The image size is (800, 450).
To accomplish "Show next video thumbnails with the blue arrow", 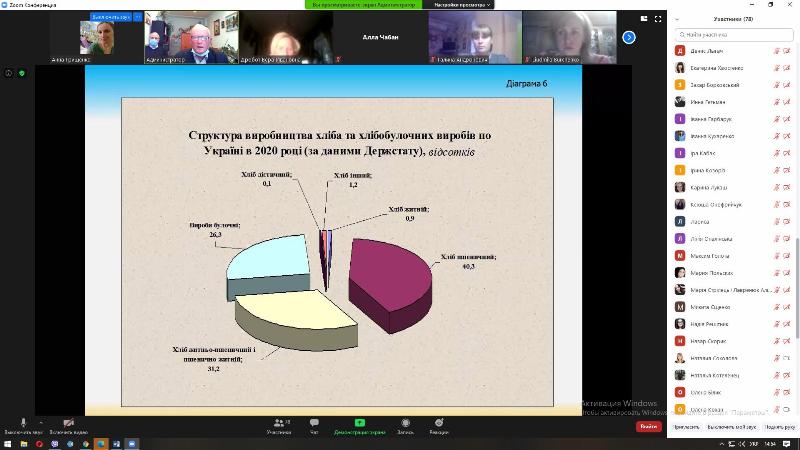I will [x=629, y=37].
